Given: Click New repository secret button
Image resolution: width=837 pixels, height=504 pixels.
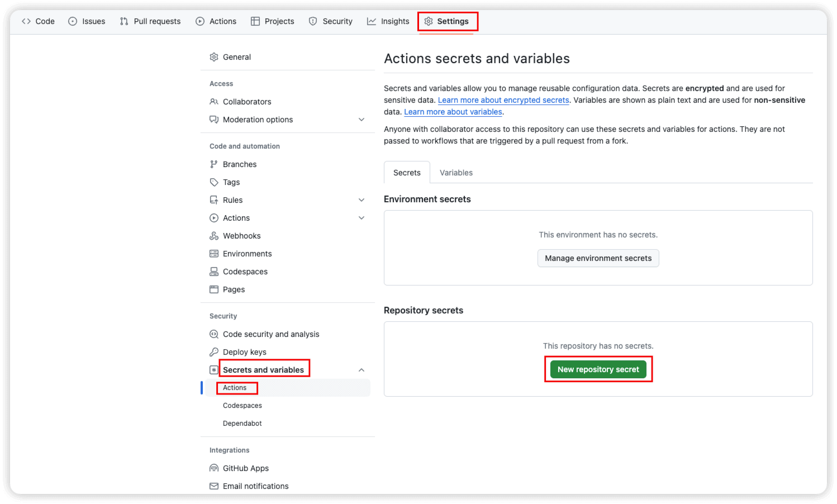Looking at the screenshot, I should point(598,369).
